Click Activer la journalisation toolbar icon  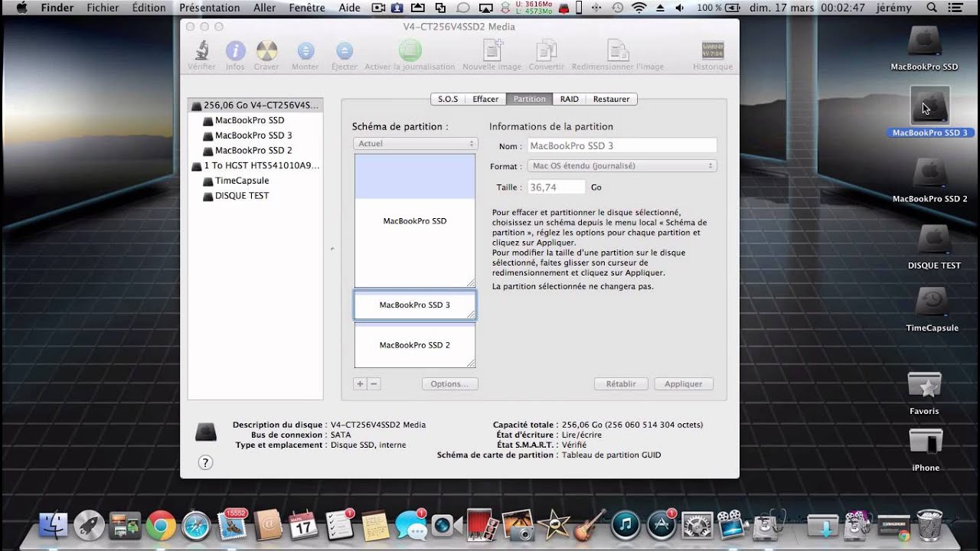point(410,51)
